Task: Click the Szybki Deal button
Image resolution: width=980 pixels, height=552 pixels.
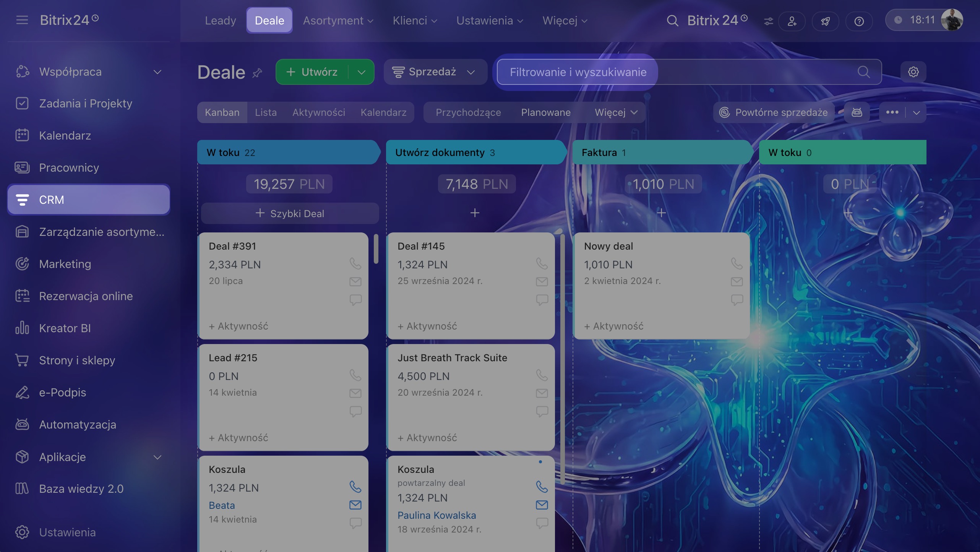Action: point(290,213)
